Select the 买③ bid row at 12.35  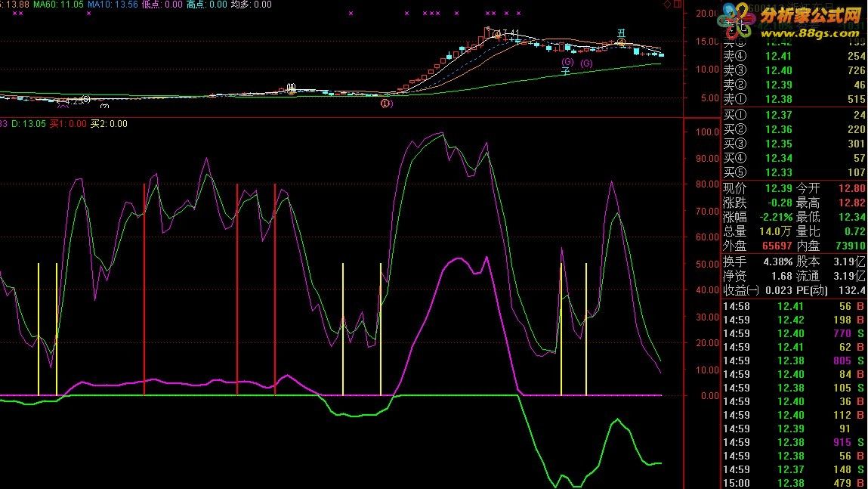point(795,144)
